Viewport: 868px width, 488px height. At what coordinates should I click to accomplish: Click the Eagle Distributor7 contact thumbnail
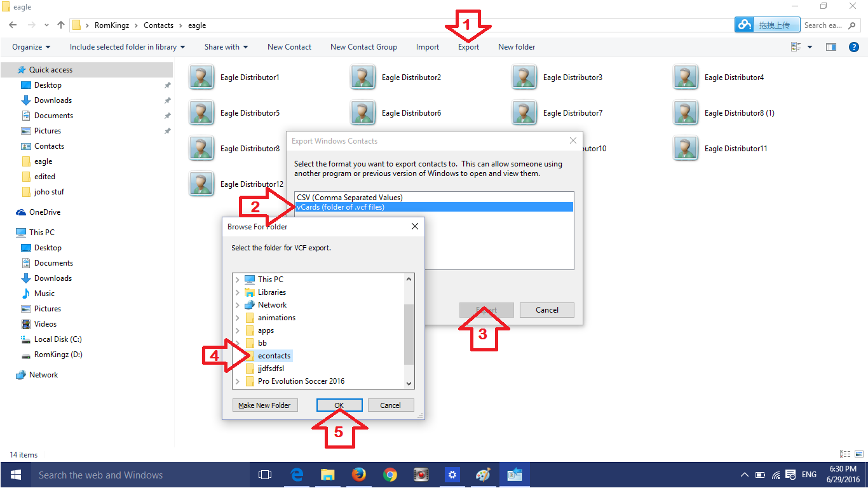point(524,112)
